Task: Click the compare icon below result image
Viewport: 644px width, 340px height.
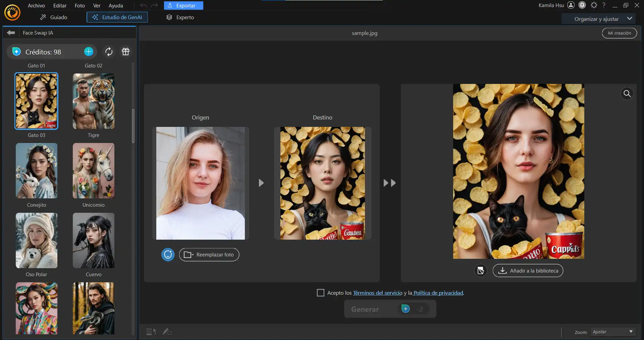Action: click(480, 271)
